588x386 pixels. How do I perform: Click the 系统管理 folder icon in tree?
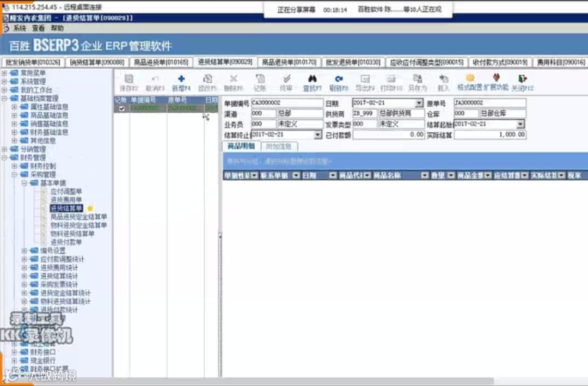coord(14,82)
